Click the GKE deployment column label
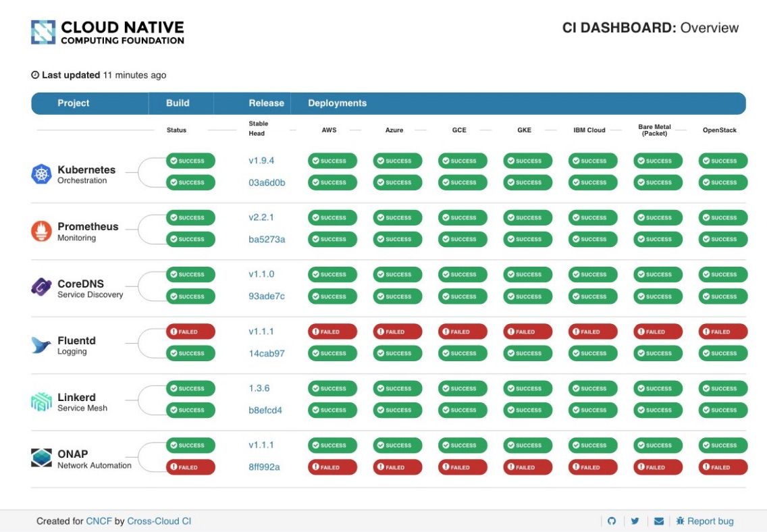The image size is (767, 532). (524, 130)
